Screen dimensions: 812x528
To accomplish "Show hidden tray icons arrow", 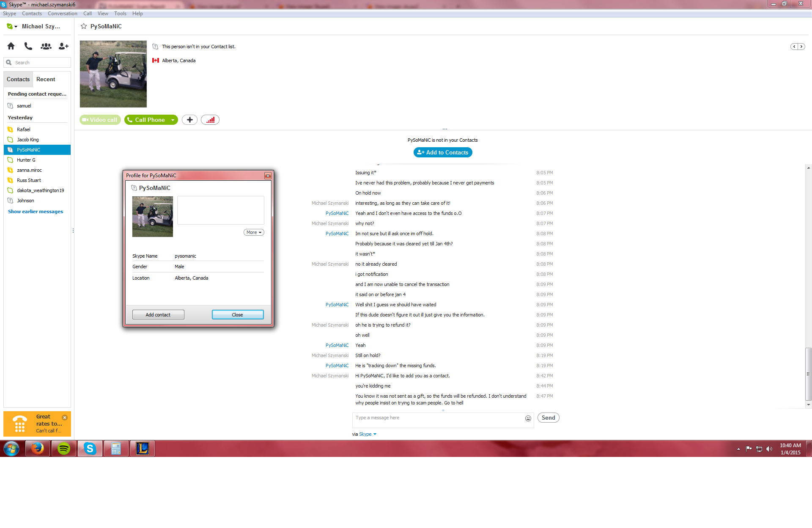I will coord(738,449).
